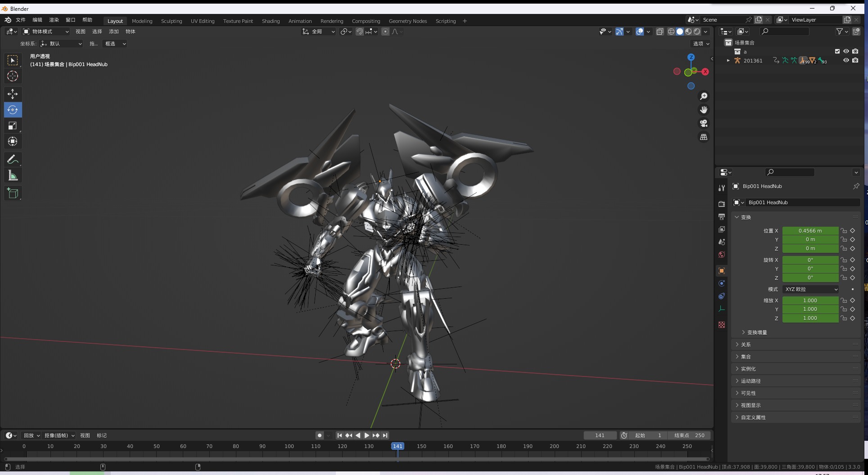Toggle lock on Location X
868x475 pixels.
[844, 231]
